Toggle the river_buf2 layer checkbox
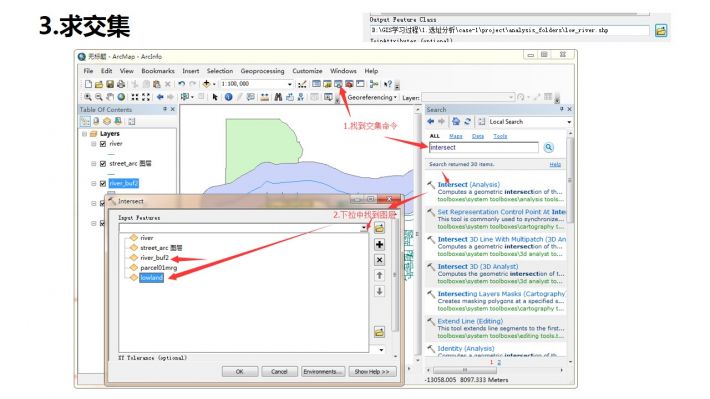 tap(103, 184)
